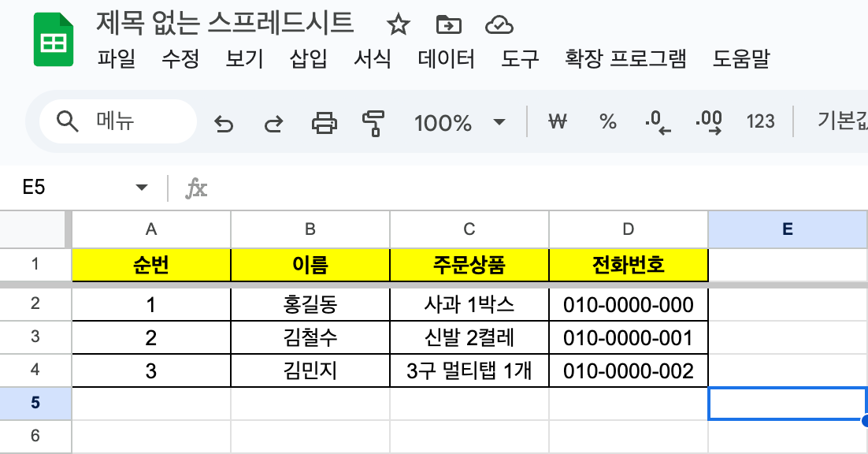Star this untitled spreadsheet
Viewport: 868px width, 454px height.
pos(399,25)
